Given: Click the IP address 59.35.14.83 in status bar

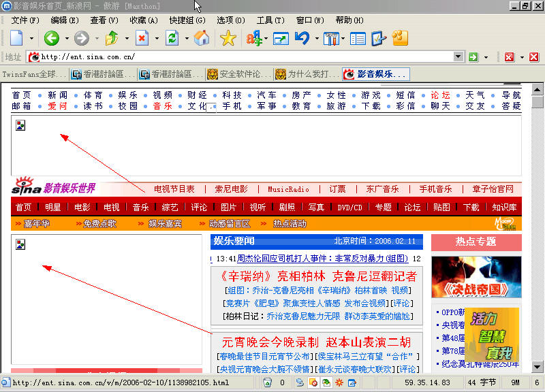Looking at the screenshot, I should [427, 382].
